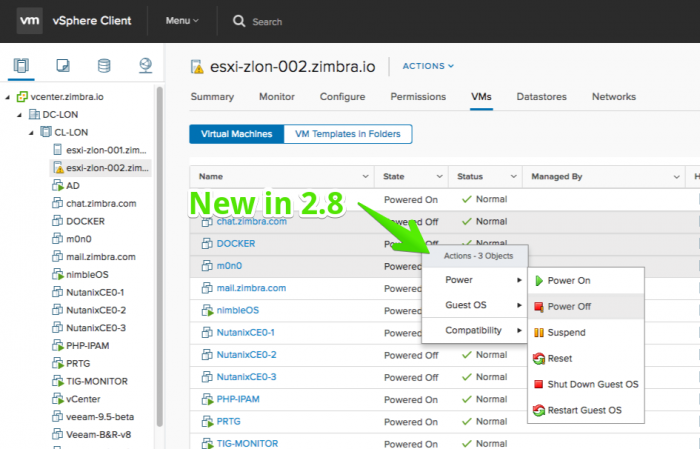Collapse the DC-LON tree node
The width and height of the screenshot is (700, 449).
click(20, 115)
